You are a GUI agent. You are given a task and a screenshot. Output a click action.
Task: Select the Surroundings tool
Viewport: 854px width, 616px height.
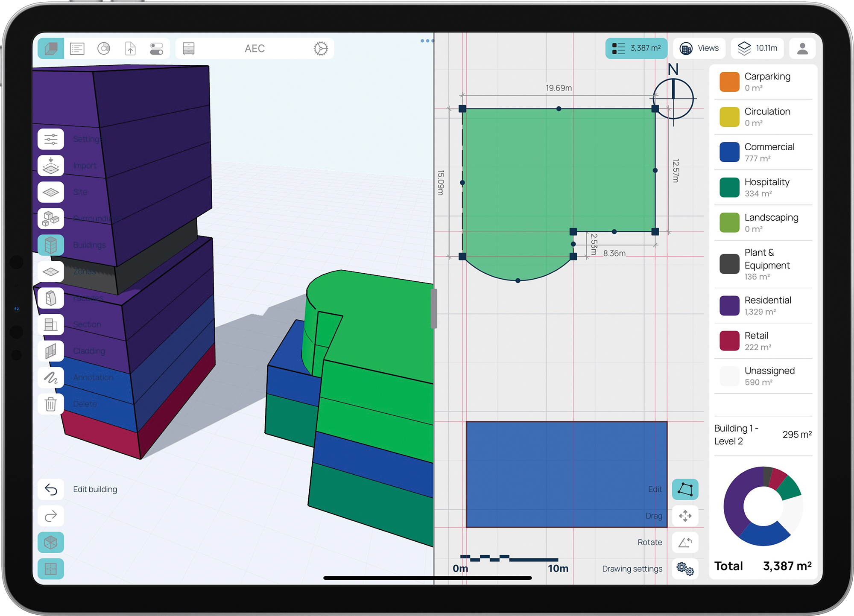coord(51,219)
